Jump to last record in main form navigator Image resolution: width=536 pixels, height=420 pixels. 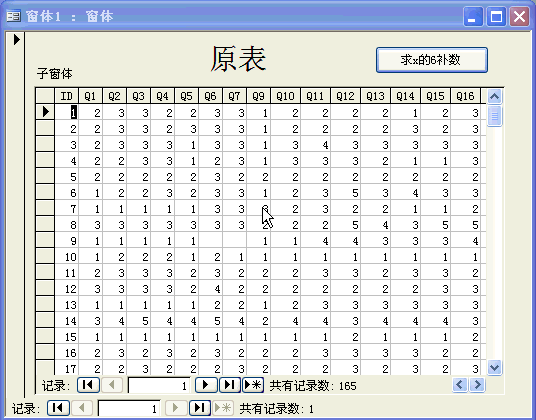[200, 408]
